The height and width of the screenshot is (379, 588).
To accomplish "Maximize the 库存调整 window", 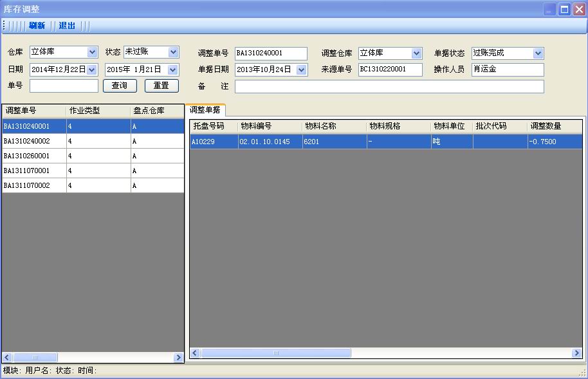I will 564,10.
